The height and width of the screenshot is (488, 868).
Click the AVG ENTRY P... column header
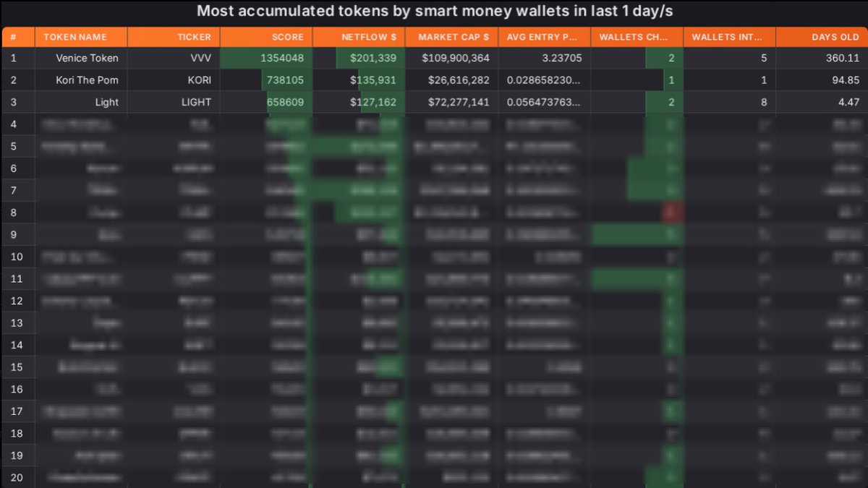click(544, 37)
